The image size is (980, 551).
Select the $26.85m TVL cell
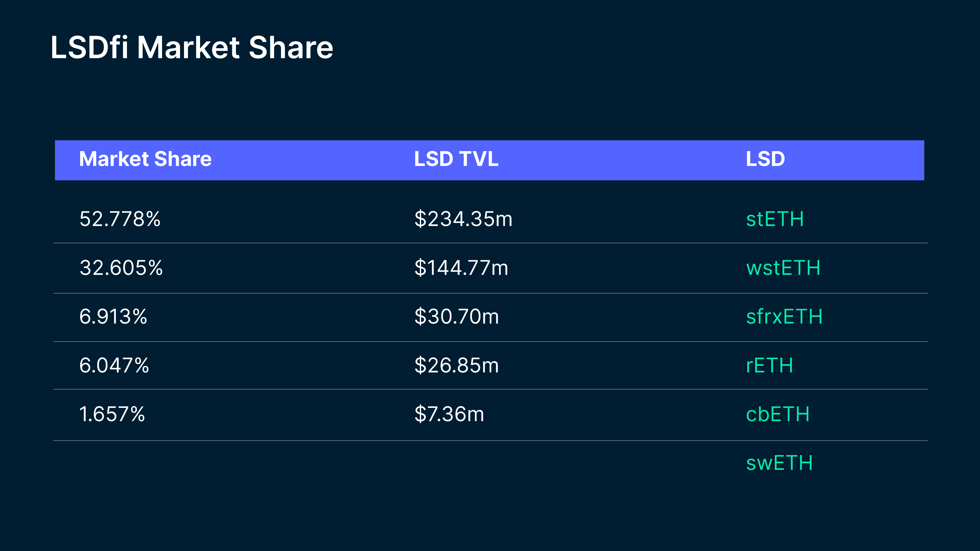coord(456,366)
